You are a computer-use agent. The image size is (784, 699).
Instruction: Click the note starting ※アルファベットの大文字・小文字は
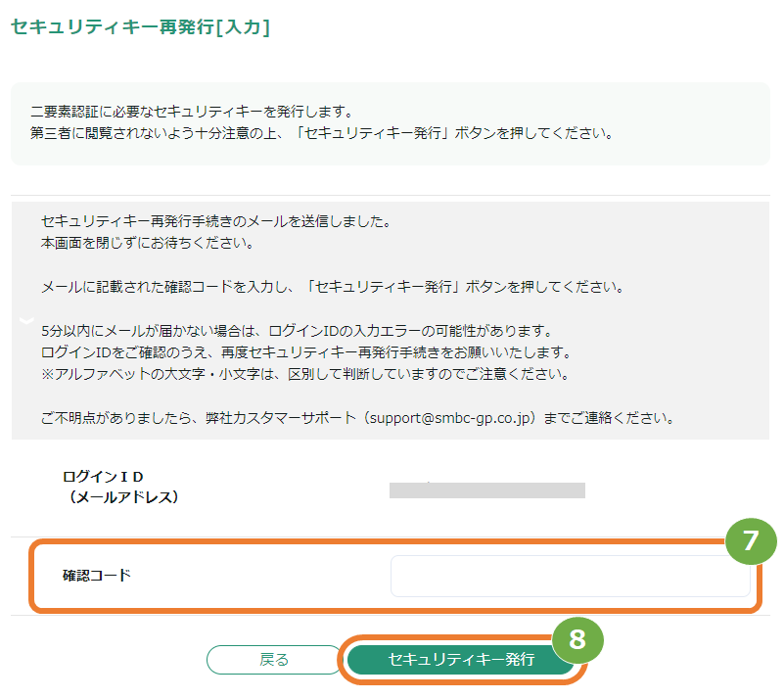coord(305,375)
